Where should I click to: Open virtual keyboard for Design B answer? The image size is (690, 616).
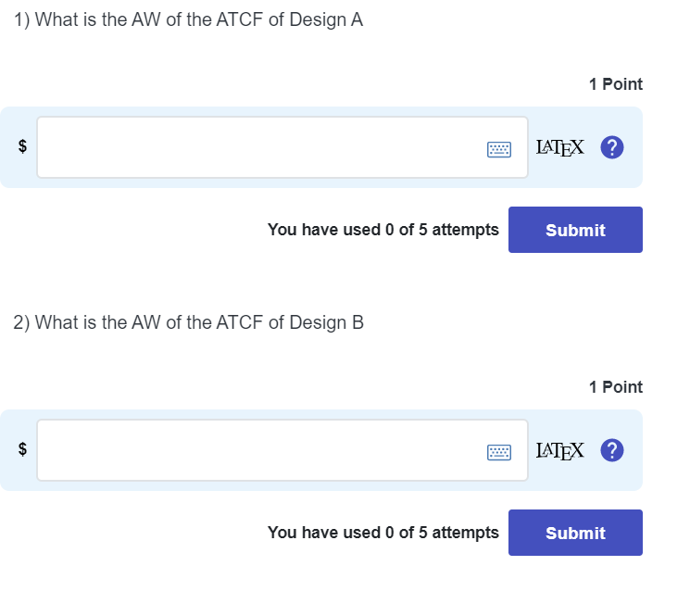click(x=498, y=451)
